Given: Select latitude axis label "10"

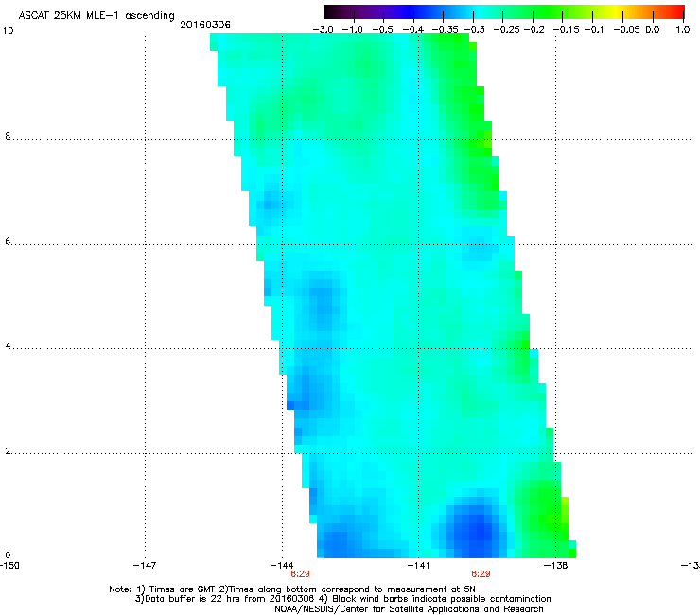Looking at the screenshot, I should (8, 31).
